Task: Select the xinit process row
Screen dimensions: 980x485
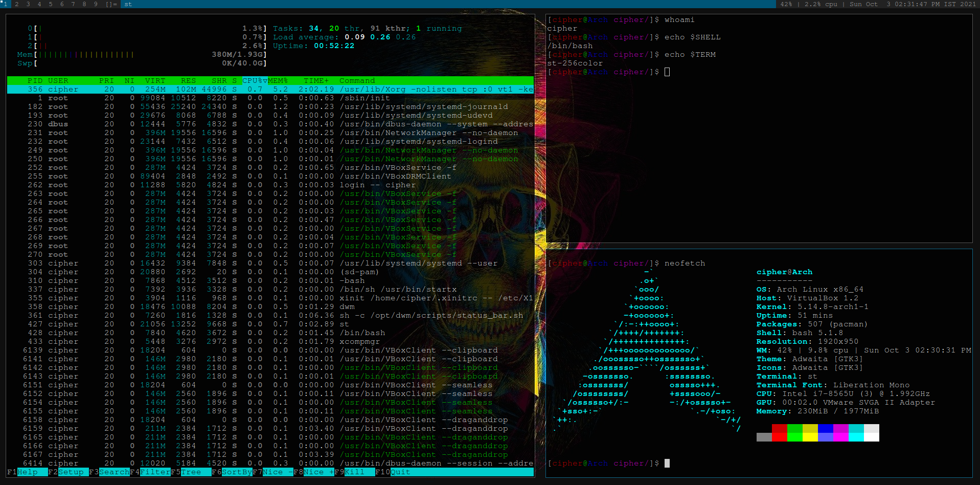Action: click(270, 298)
